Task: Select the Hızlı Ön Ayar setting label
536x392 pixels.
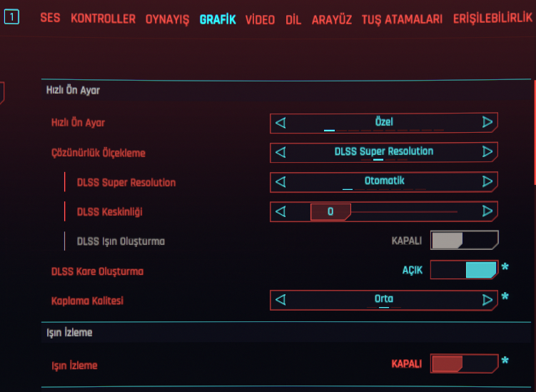Action: [78, 123]
